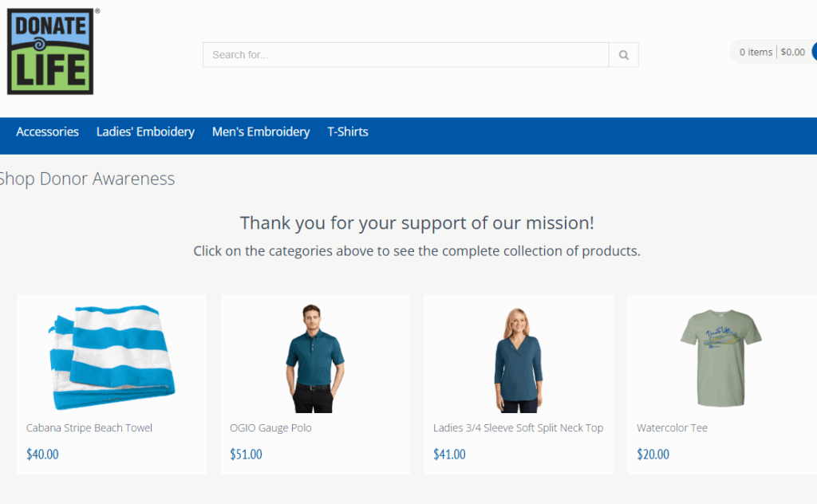The width and height of the screenshot is (817, 504).
Task: Click the $20.00 tee price
Action: click(653, 455)
